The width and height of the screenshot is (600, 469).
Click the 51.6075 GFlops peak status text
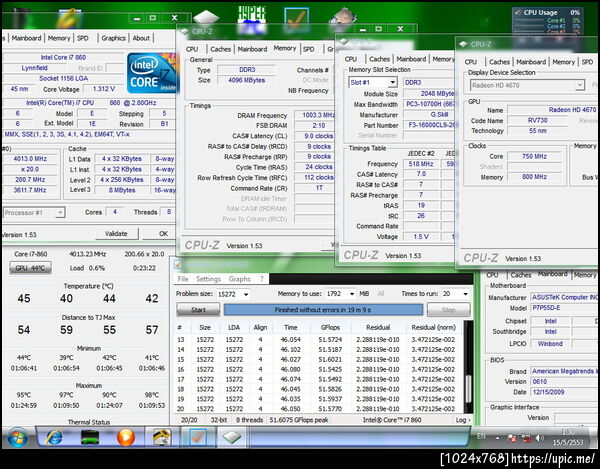[299, 420]
